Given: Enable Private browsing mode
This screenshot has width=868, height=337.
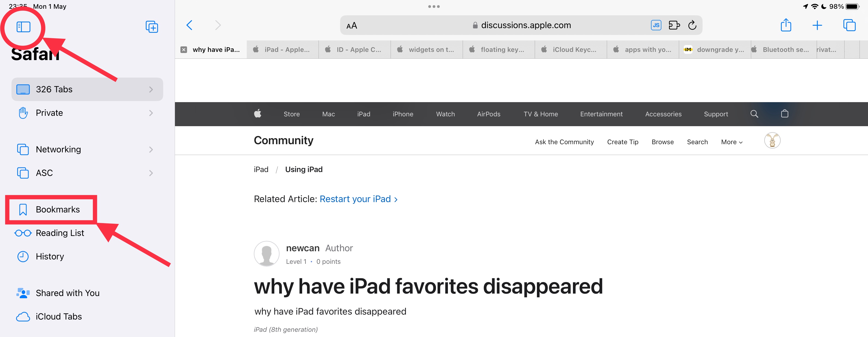Looking at the screenshot, I should point(49,113).
